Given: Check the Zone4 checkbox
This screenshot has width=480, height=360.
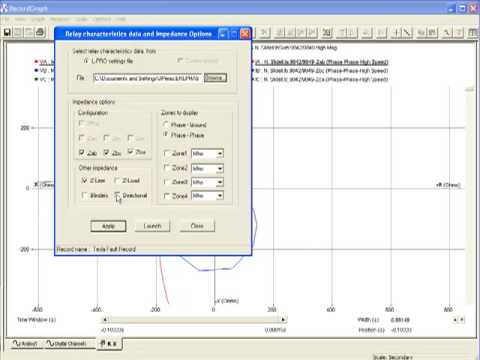Looking at the screenshot, I should click(x=167, y=196).
